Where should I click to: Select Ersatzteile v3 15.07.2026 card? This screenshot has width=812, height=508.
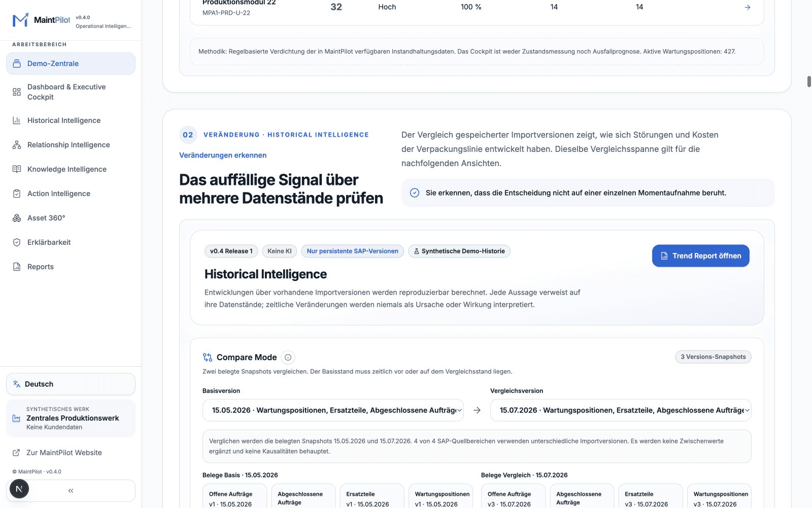pos(650,496)
